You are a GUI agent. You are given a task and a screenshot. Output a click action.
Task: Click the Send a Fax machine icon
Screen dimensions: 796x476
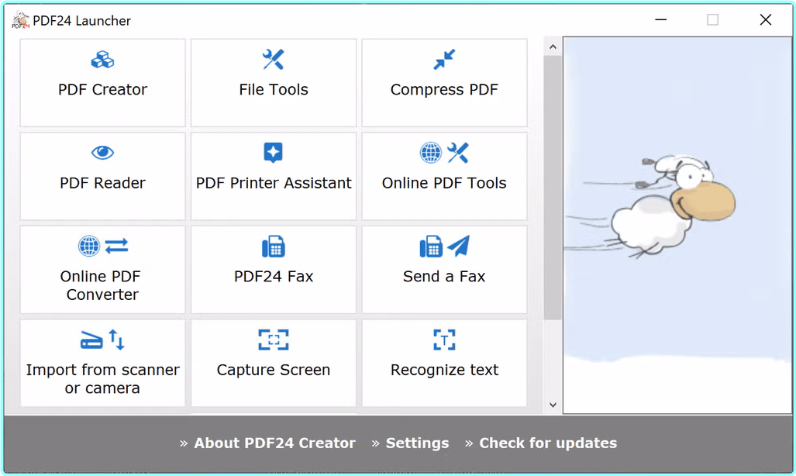pyautogui.click(x=431, y=247)
